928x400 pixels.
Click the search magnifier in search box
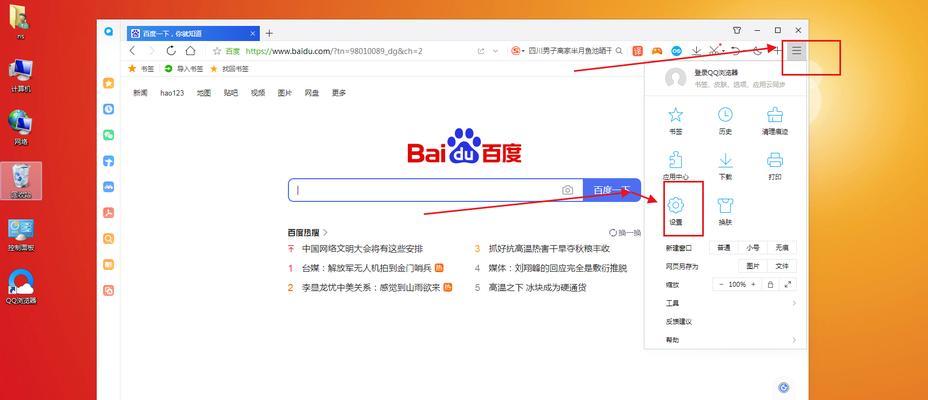[619, 51]
